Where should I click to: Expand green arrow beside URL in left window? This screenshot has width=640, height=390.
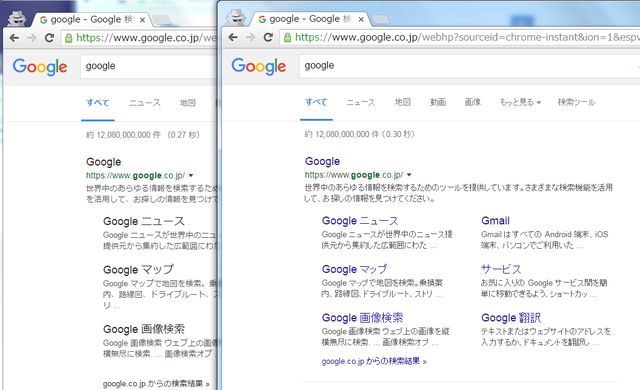(191, 175)
